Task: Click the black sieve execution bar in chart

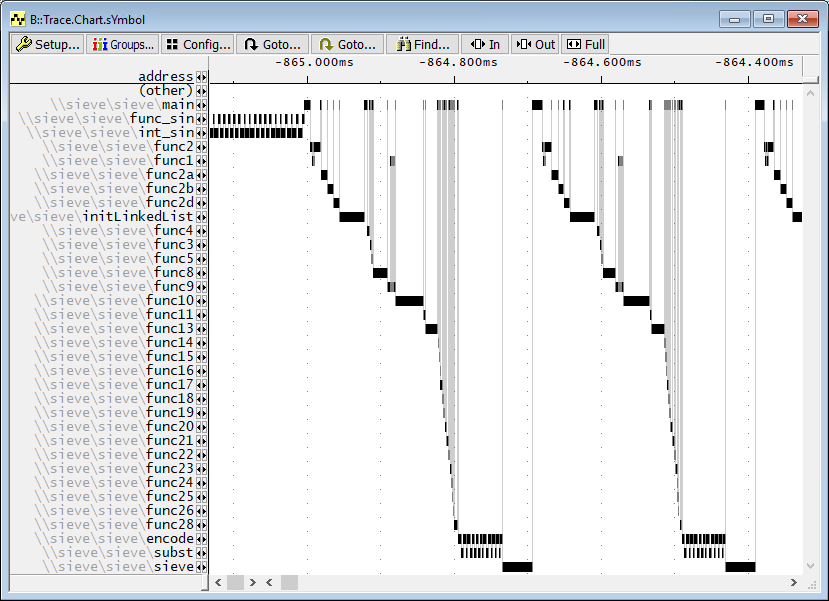Action: (x=517, y=567)
